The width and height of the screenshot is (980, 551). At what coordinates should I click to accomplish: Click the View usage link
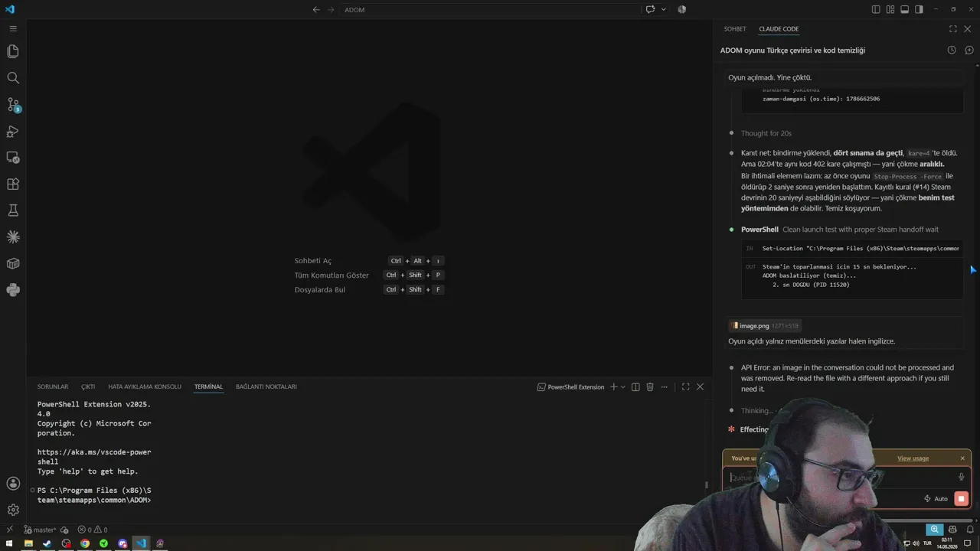pos(913,458)
